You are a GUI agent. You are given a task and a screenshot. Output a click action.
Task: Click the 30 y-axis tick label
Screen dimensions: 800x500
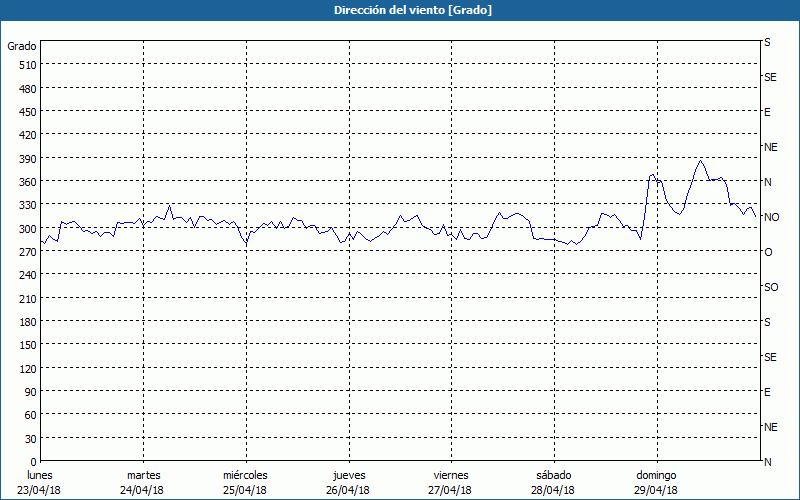click(30, 438)
